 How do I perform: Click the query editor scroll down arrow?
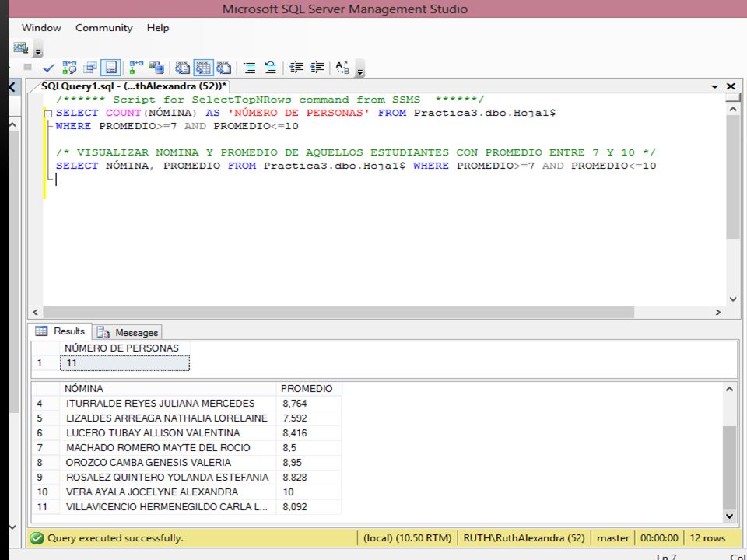(x=733, y=299)
